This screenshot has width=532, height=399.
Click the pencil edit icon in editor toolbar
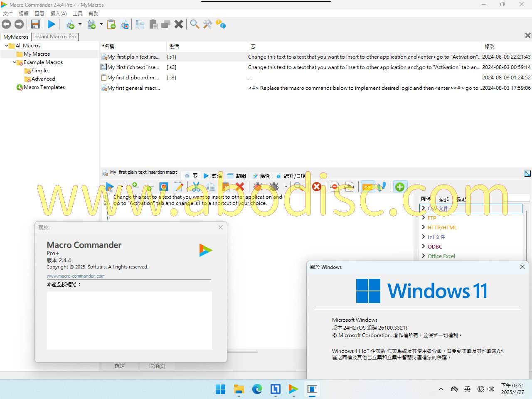pyautogui.click(x=178, y=187)
